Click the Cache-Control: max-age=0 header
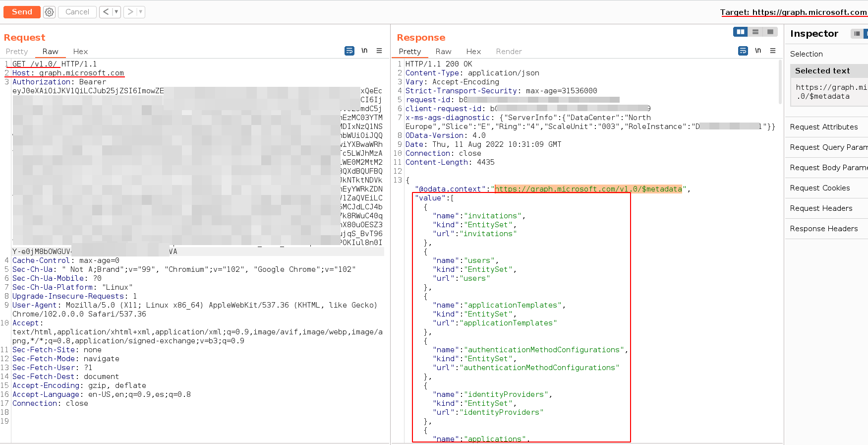The width and height of the screenshot is (868, 445). 66,260
